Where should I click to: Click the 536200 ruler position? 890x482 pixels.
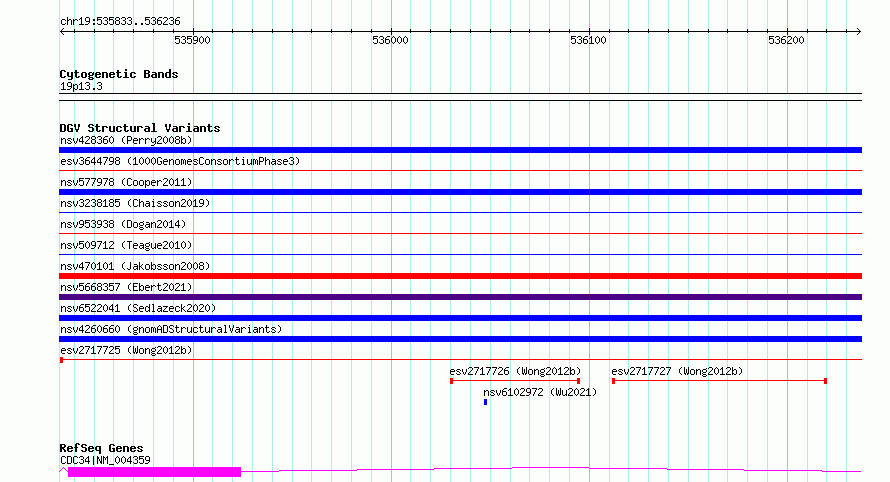click(786, 40)
